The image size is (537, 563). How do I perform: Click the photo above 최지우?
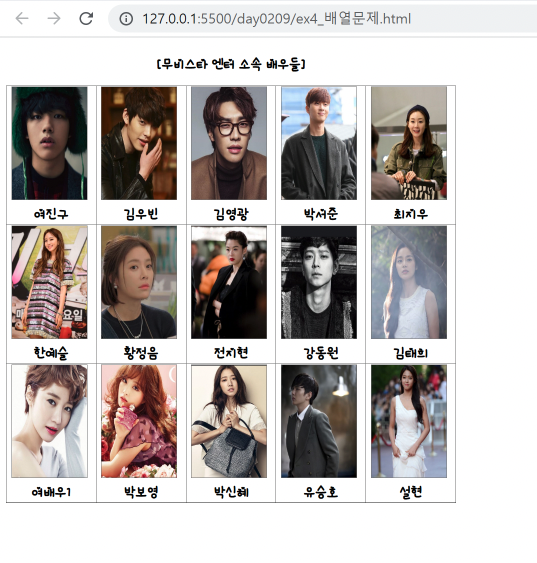coord(409,143)
